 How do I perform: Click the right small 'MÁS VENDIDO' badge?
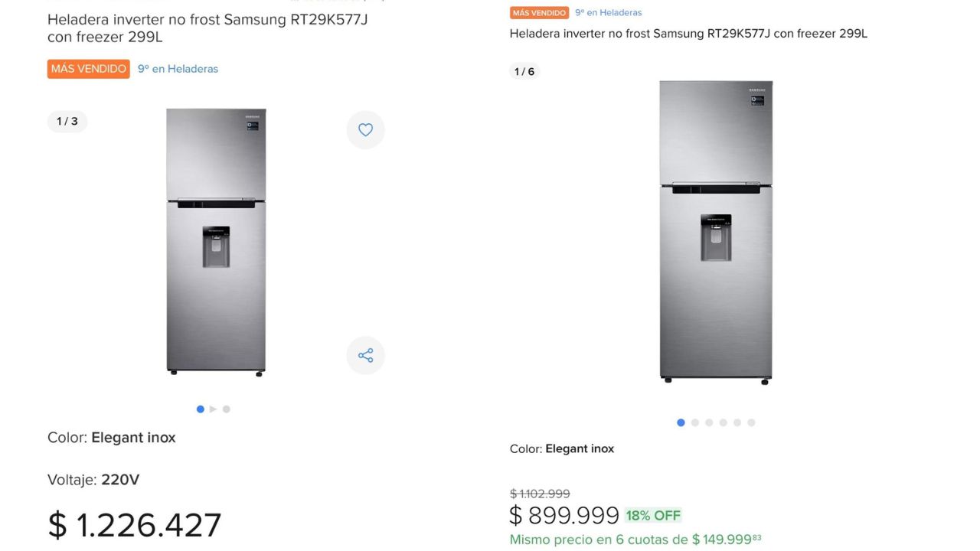tap(539, 13)
